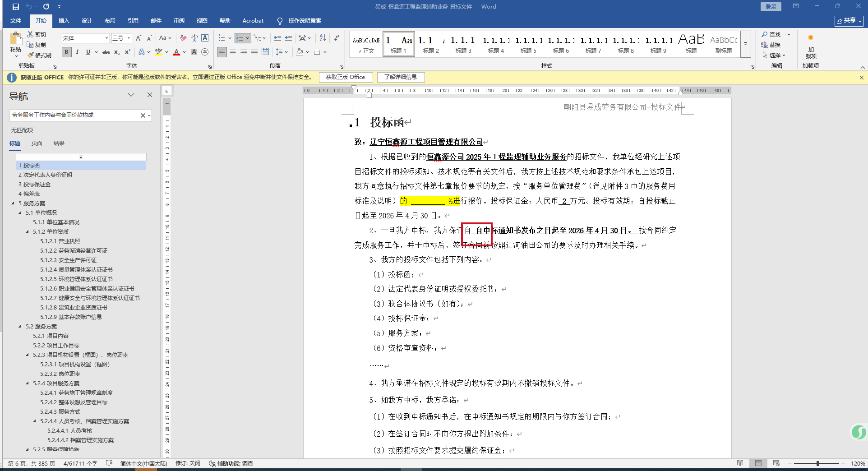Open the font name dropdown
This screenshot has width=868, height=471.
click(106, 38)
